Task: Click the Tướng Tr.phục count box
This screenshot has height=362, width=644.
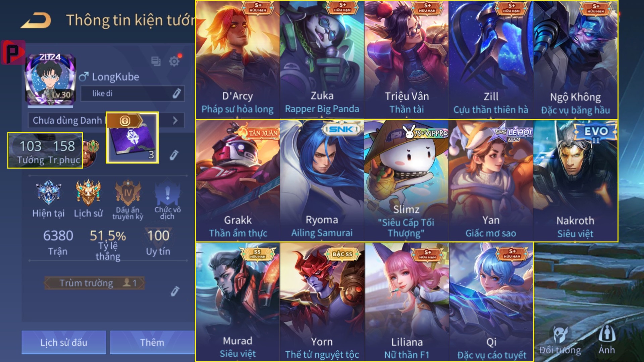Action: click(x=45, y=150)
